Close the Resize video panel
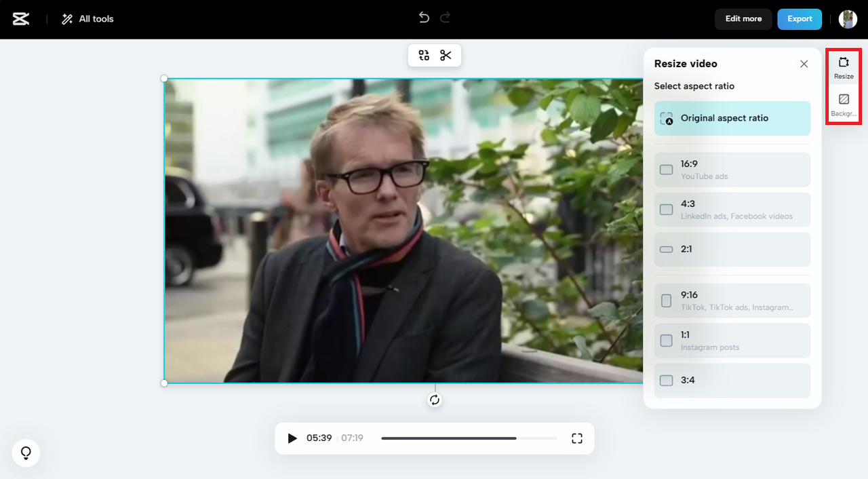The width and height of the screenshot is (868, 479). coord(804,64)
